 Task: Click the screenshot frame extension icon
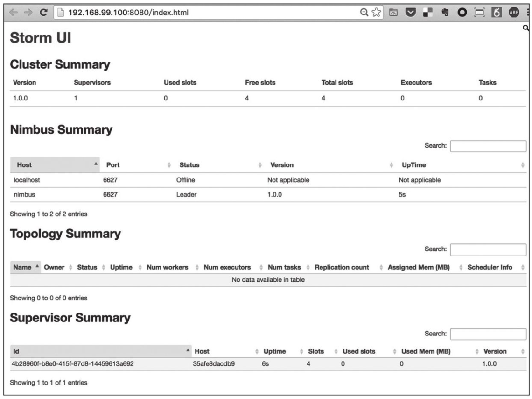point(479,13)
